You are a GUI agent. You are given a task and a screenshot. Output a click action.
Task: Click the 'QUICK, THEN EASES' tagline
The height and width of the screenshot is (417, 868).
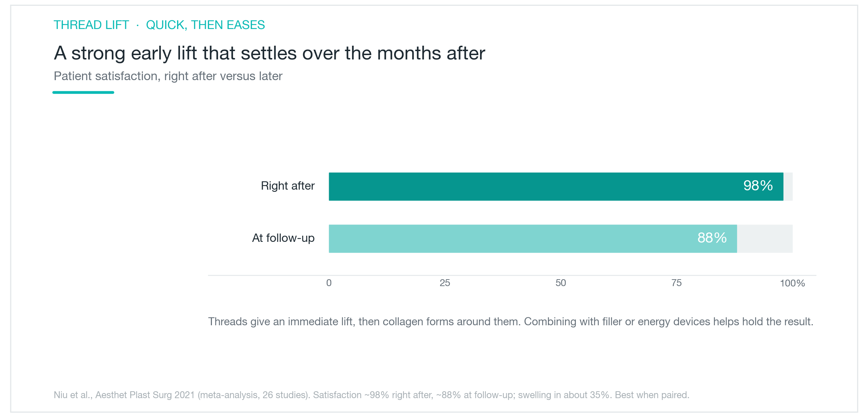click(x=205, y=25)
